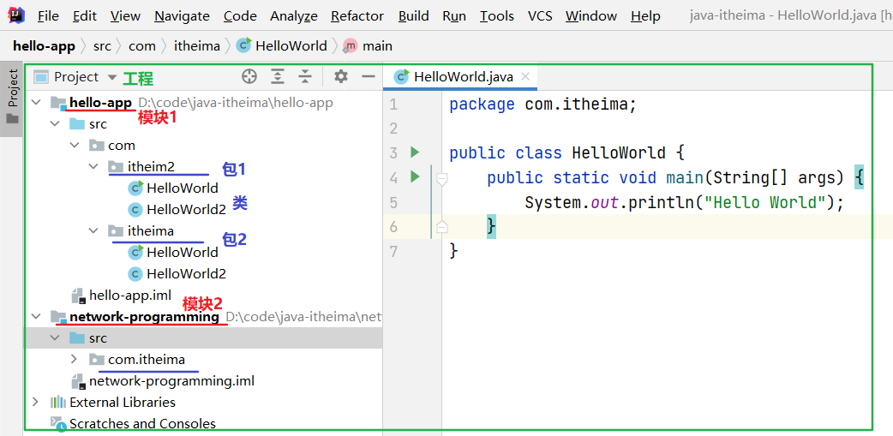This screenshot has height=436, width=893.
Task: Open the Tools menu
Action: click(497, 16)
